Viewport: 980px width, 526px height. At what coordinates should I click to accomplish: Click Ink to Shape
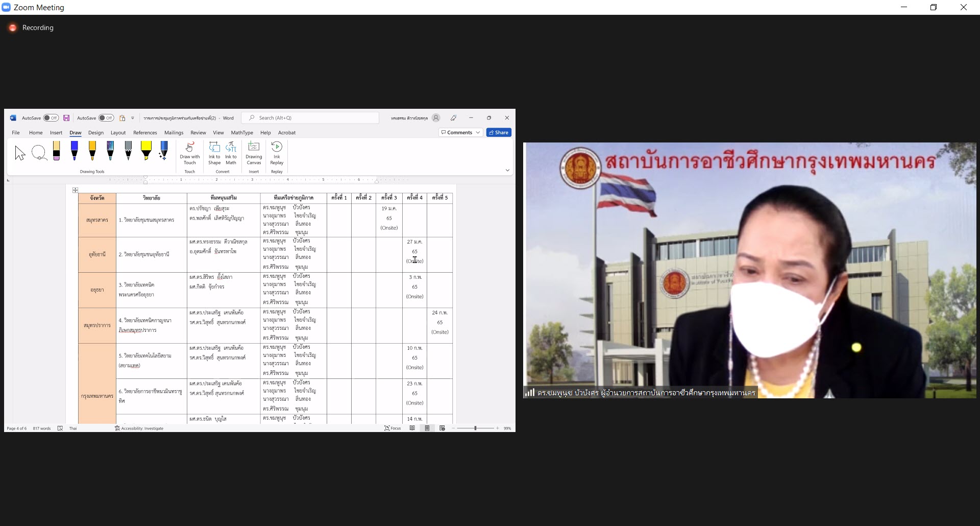coord(214,153)
